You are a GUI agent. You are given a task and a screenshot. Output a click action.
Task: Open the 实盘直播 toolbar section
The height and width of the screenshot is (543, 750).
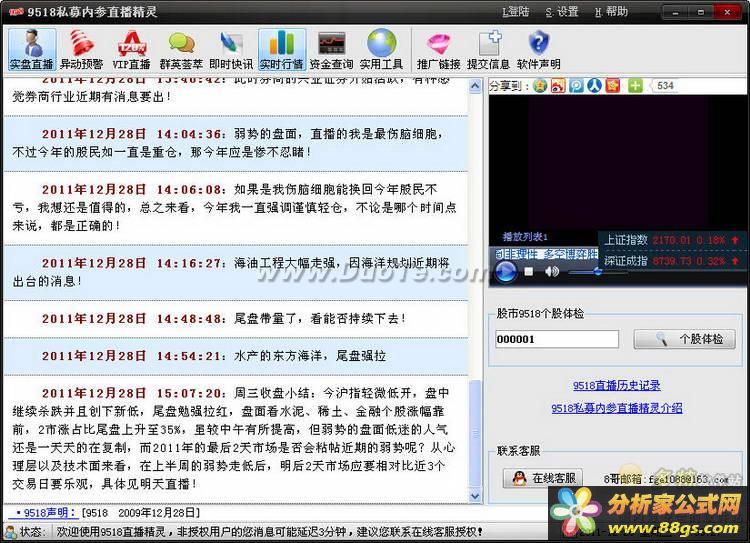pos(32,49)
